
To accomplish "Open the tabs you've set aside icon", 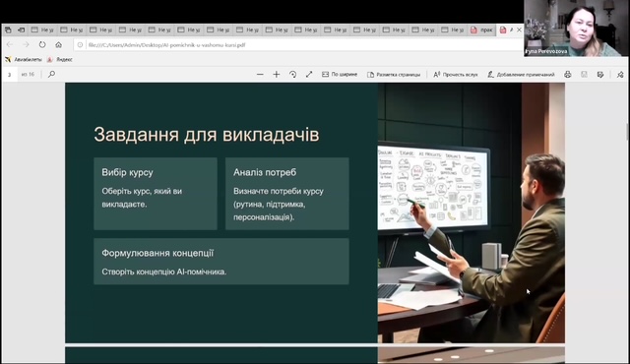I will click(8, 30).
